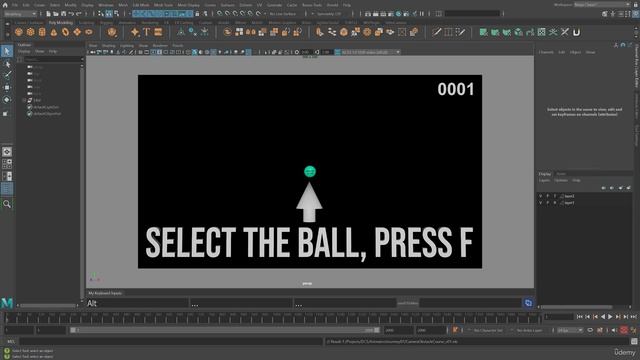The width and height of the screenshot is (640, 360).
Task: Open the menu set dropdown
Action: click(x=20, y=14)
